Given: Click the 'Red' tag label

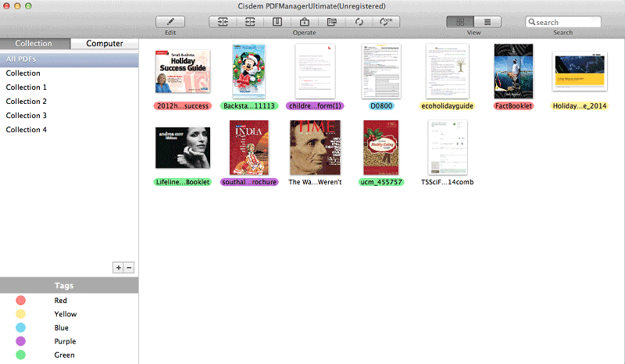Looking at the screenshot, I should (x=61, y=301).
